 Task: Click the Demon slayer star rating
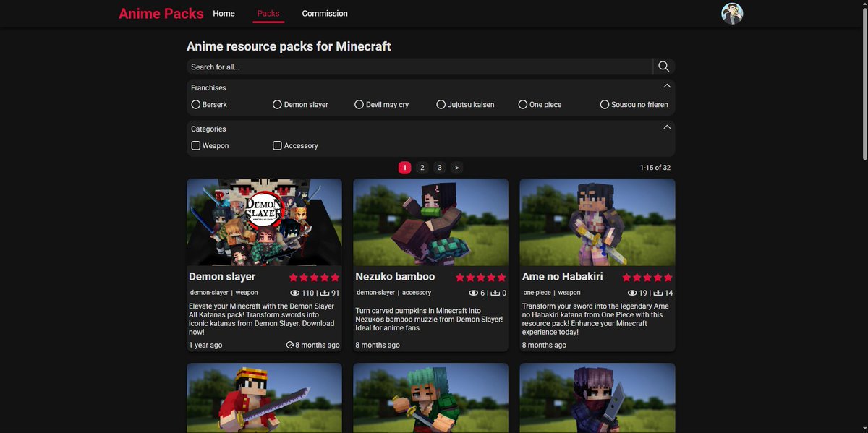pyautogui.click(x=315, y=277)
